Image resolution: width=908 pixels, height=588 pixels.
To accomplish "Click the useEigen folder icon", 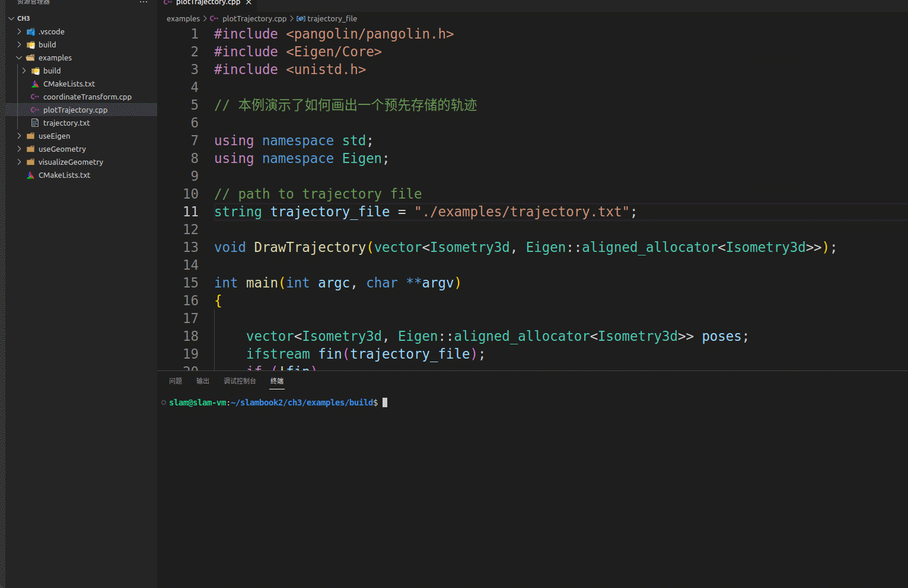I will [30, 136].
